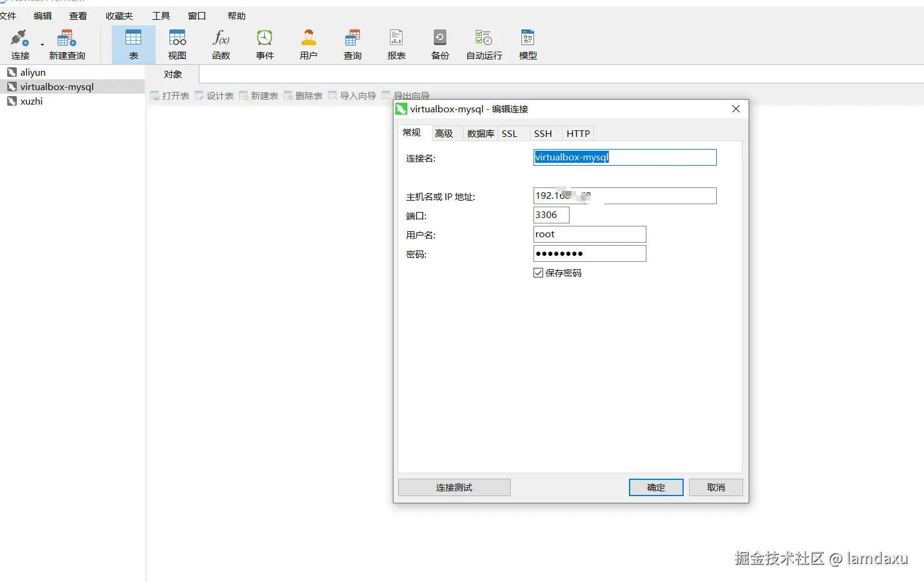Open the Automation (自动运行) toolbar icon
The image size is (924, 582).
(x=484, y=44)
